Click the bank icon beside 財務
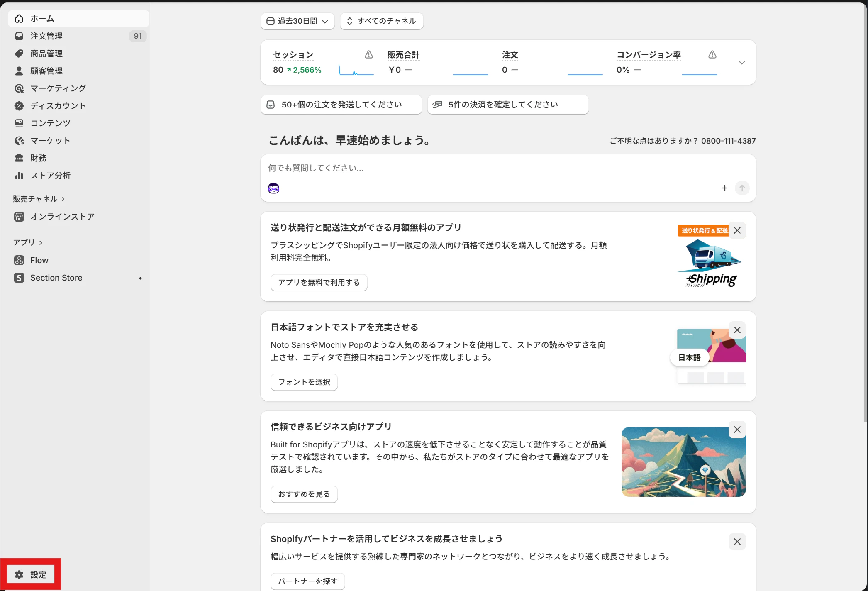The image size is (868, 591). pyautogui.click(x=19, y=158)
